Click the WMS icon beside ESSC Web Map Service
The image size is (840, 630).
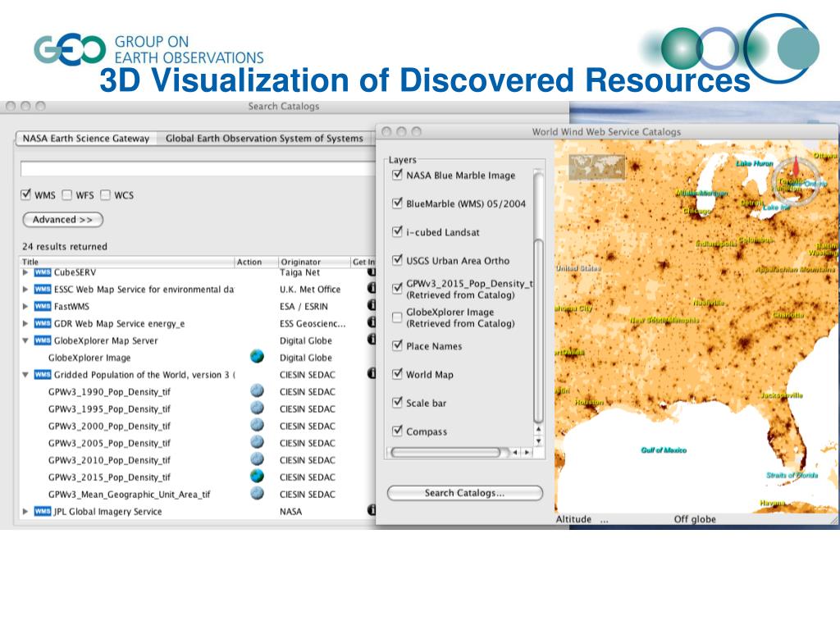click(x=43, y=290)
